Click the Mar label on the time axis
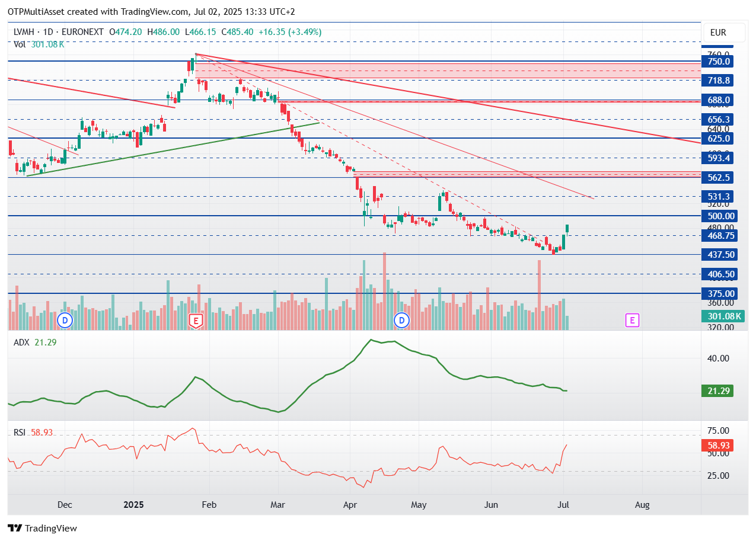 (x=277, y=505)
